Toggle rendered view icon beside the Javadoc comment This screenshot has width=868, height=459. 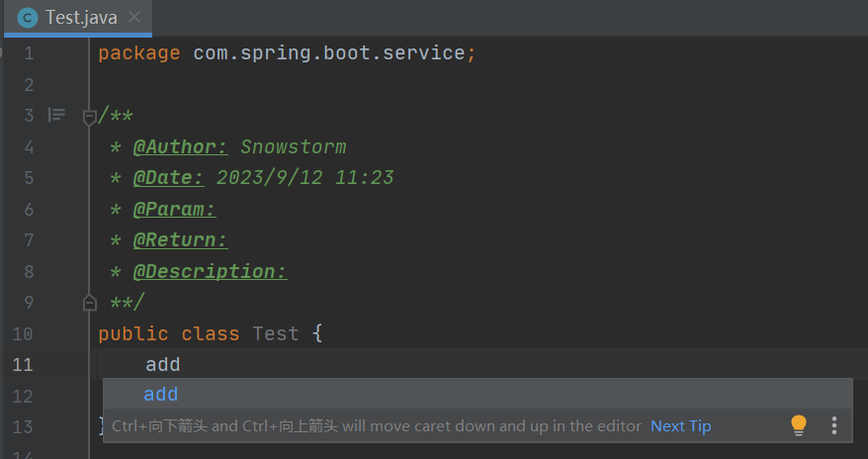tap(57, 116)
